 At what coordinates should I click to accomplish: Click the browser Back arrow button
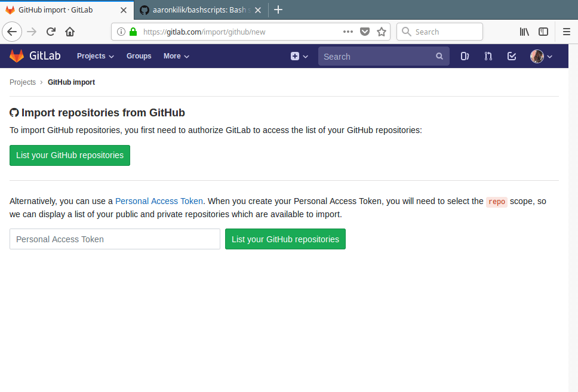(x=12, y=32)
